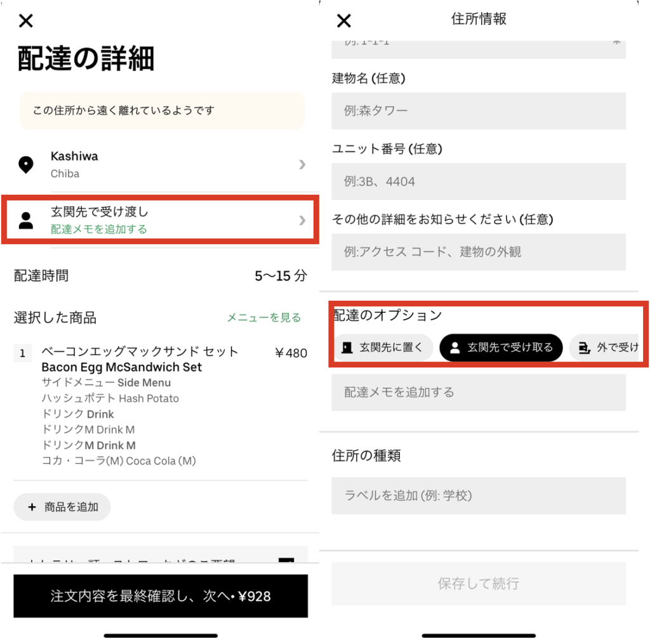Select 外で受け delivery option

[x=605, y=347]
